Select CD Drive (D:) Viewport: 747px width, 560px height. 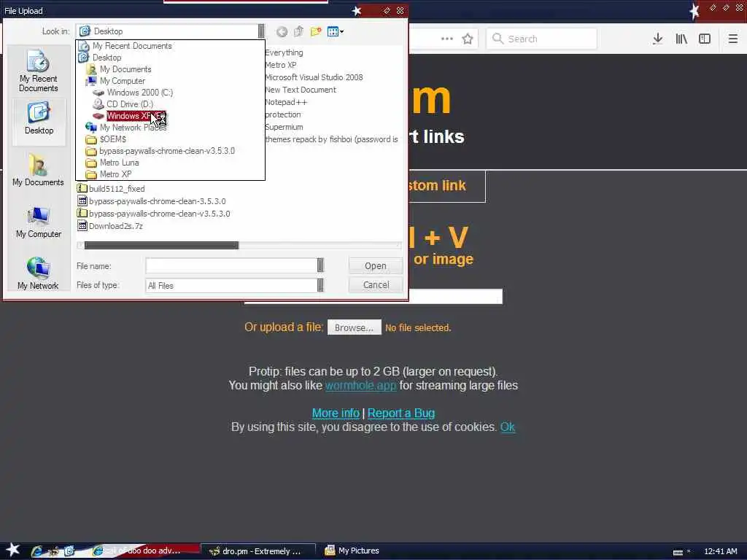tap(130, 104)
